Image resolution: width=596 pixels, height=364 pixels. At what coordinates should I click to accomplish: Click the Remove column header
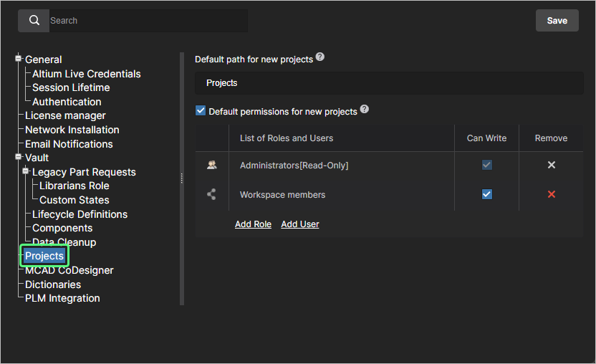tap(551, 138)
